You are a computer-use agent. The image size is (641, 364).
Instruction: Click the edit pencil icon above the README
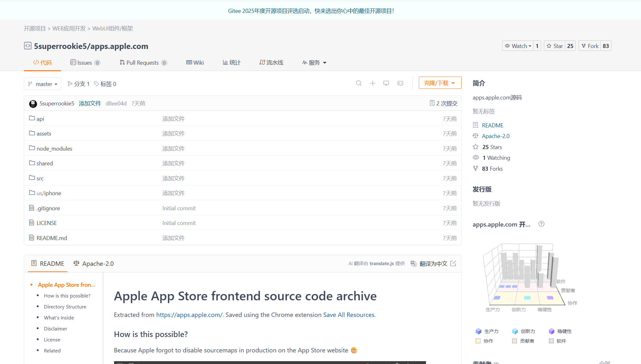pyautogui.click(x=453, y=264)
